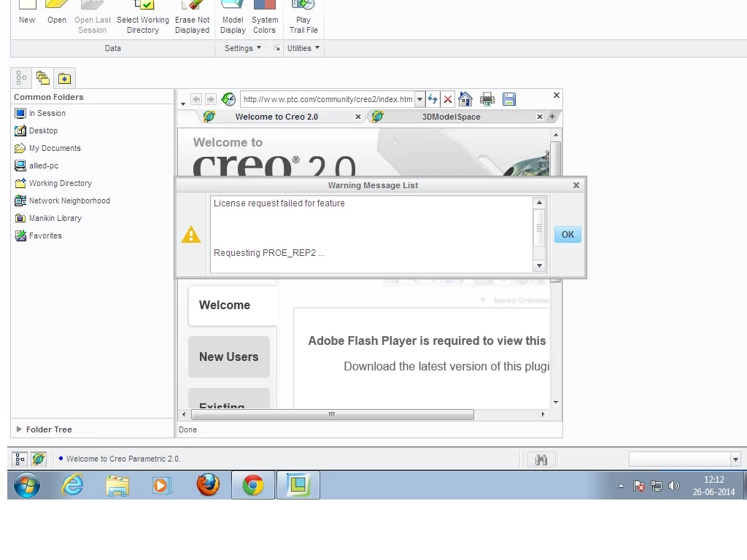Select the Welcome to Creo 2.0 tab
Image resolution: width=747 pixels, height=560 pixels.
(x=276, y=117)
